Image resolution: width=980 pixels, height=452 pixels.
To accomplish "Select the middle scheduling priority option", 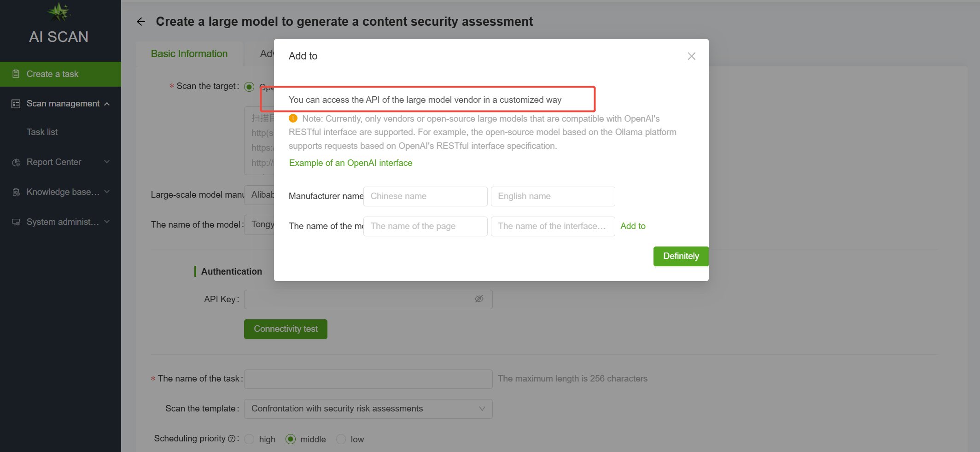I will coord(291,439).
